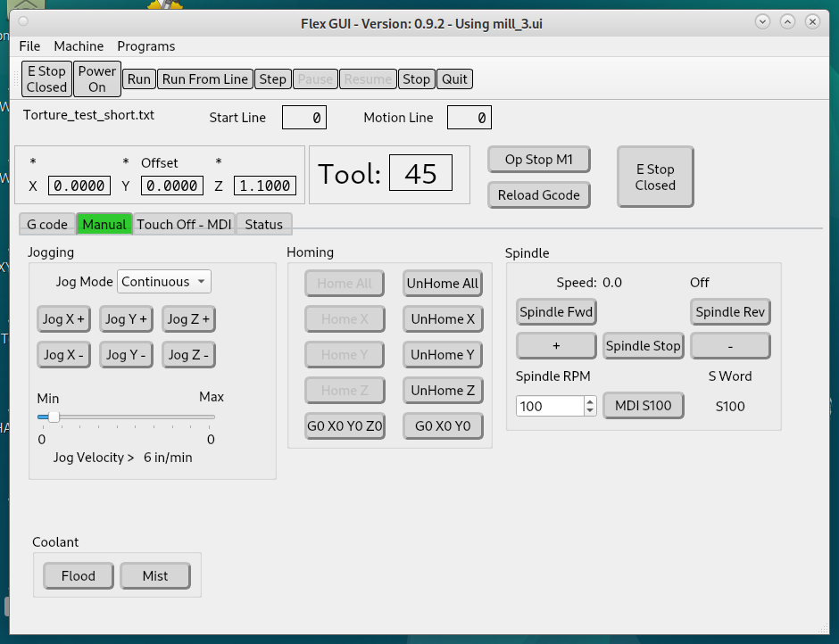Toggle the E Stop Closed toolbar button
Image resolution: width=839 pixels, height=644 pixels.
pos(46,79)
